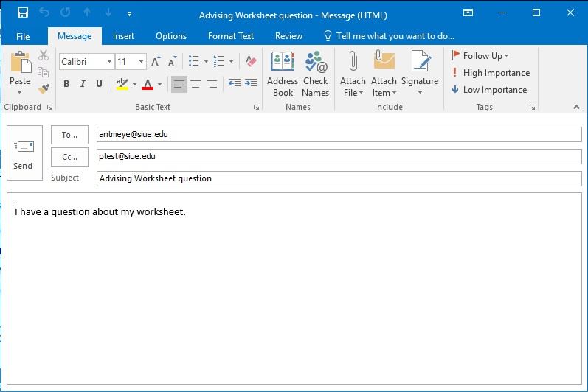Toggle Bold formatting

(x=66, y=85)
